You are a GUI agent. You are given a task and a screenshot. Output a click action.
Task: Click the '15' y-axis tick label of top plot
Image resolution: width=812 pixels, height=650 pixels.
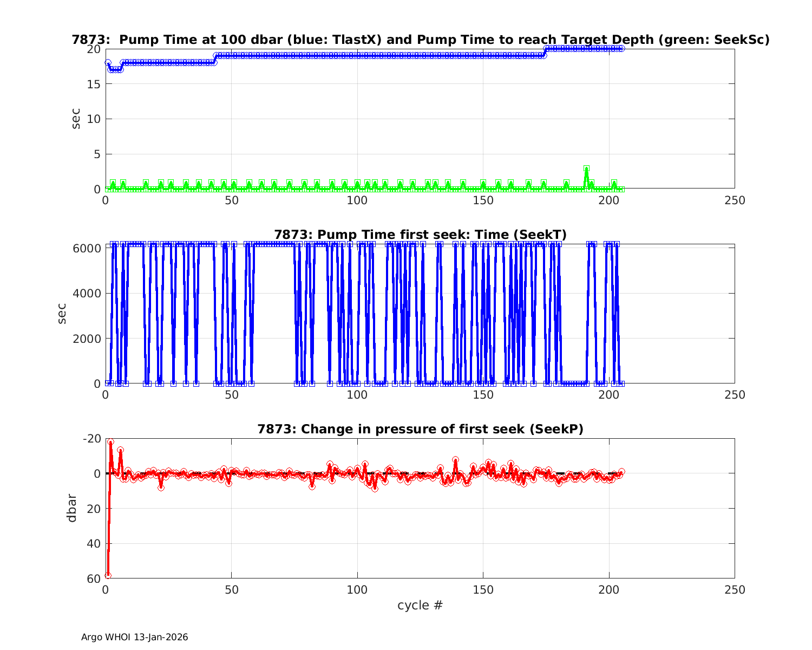pyautogui.click(x=94, y=84)
